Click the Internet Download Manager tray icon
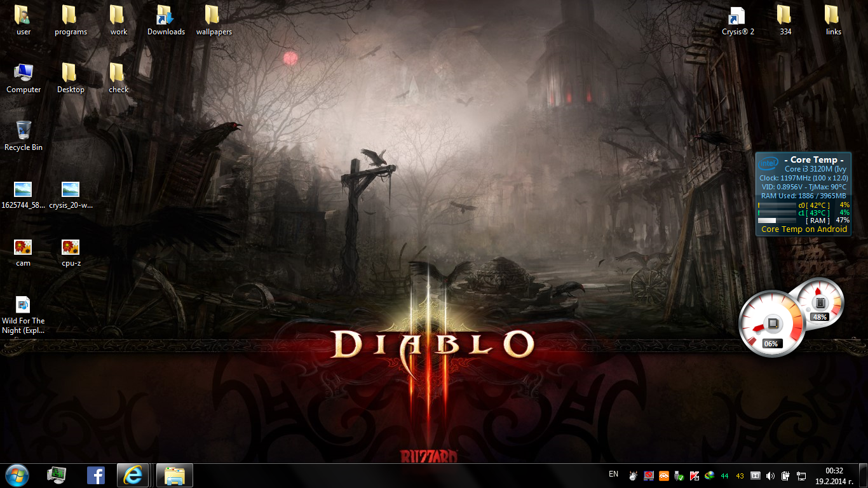This screenshot has width=868, height=488. (x=710, y=475)
